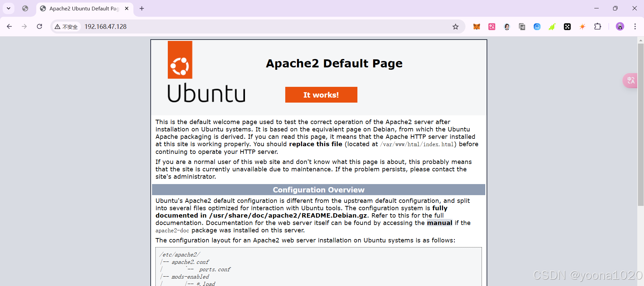Open the orange starburst extension icon
The height and width of the screenshot is (286, 644).
pyautogui.click(x=582, y=27)
